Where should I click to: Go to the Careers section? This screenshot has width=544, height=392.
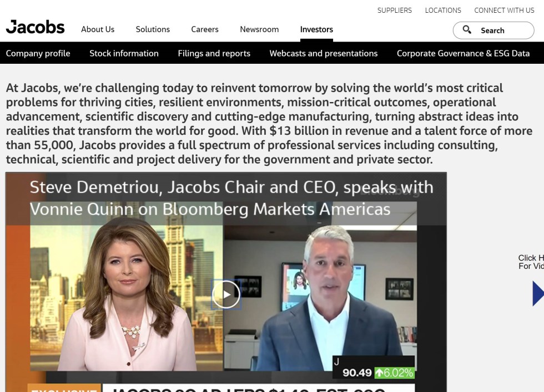[205, 29]
